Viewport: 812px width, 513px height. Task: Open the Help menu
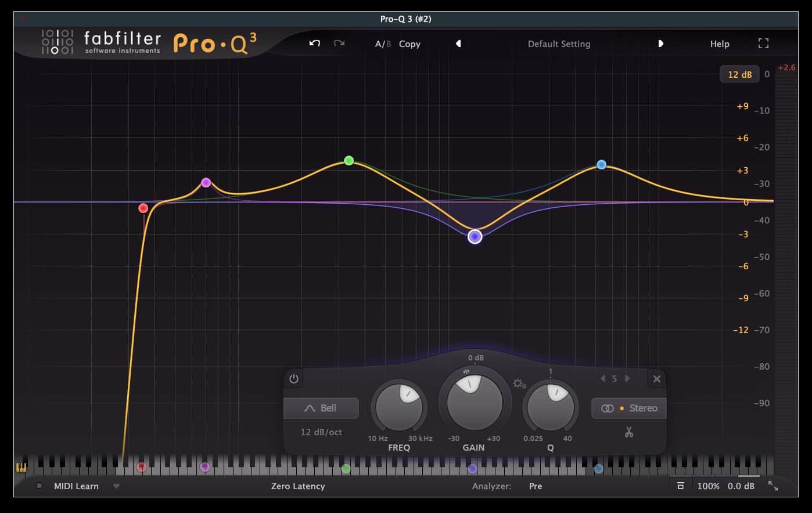(720, 44)
